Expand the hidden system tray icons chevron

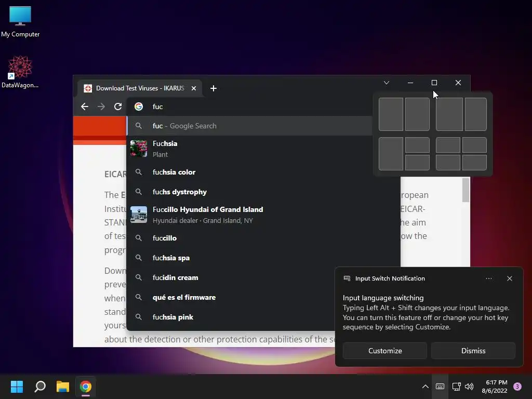coord(425,387)
